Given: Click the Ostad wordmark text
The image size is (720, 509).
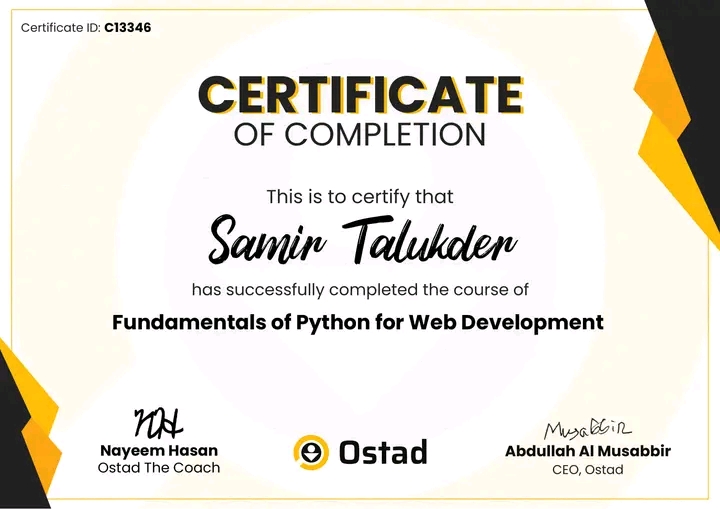Looking at the screenshot, I should coord(383,452).
